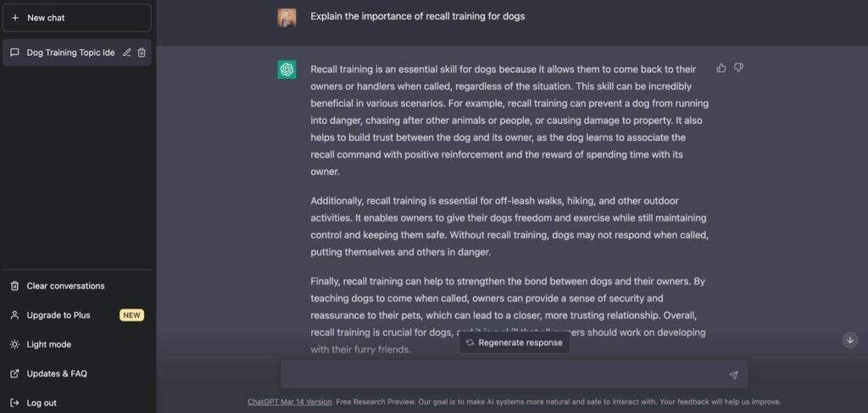
Task: Log out of the account
Action: coord(42,403)
